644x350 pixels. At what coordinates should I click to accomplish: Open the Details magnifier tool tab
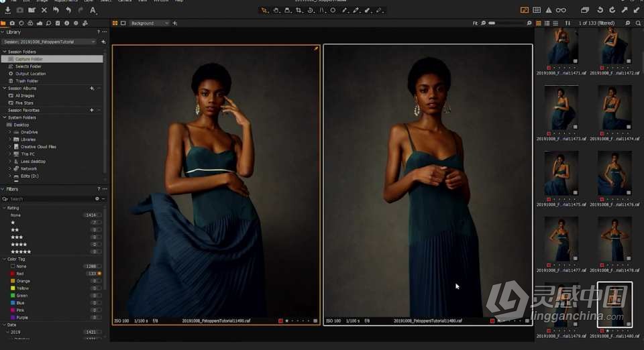[48, 23]
